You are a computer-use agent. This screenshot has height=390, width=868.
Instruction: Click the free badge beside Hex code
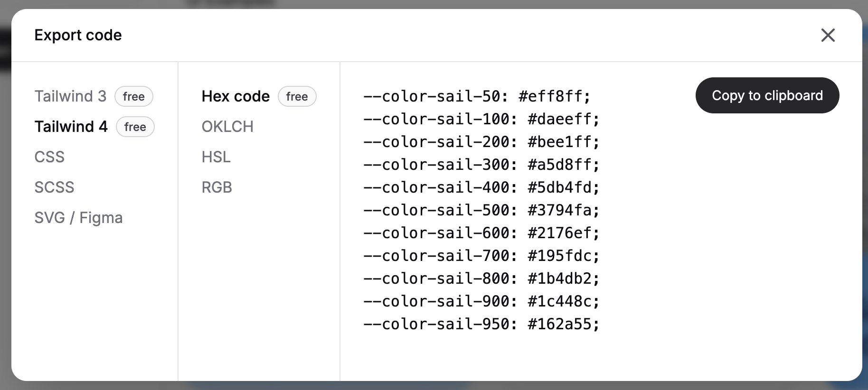[297, 96]
